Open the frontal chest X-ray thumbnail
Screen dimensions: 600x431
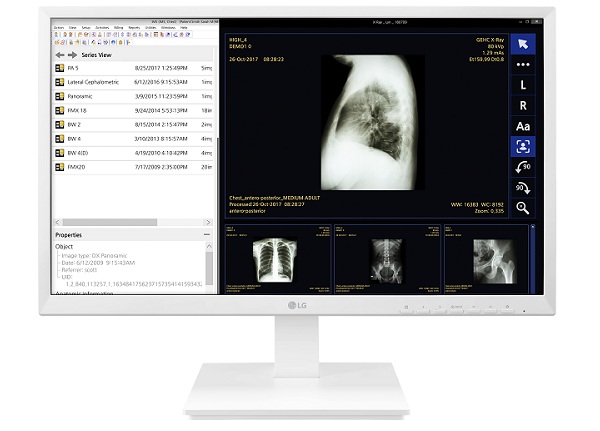[278, 259]
